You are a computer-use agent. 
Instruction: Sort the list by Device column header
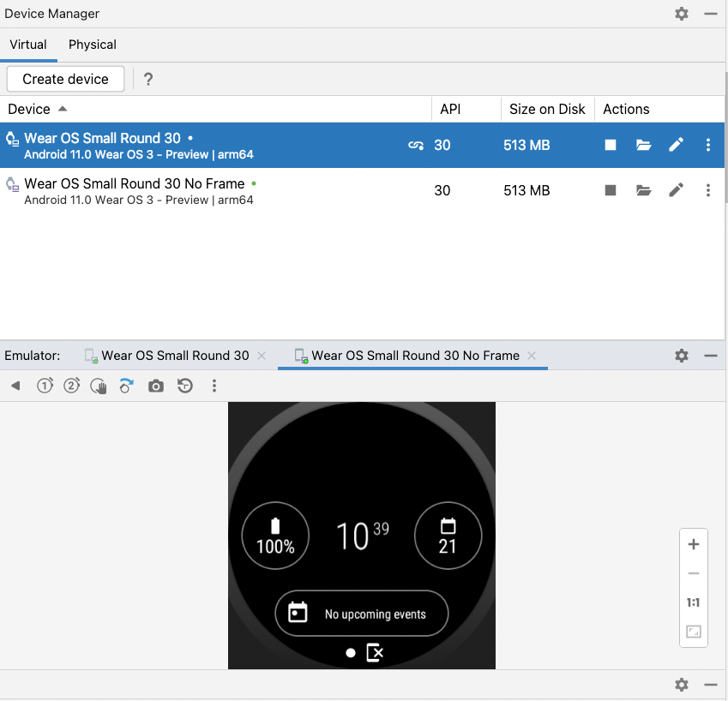coord(29,109)
